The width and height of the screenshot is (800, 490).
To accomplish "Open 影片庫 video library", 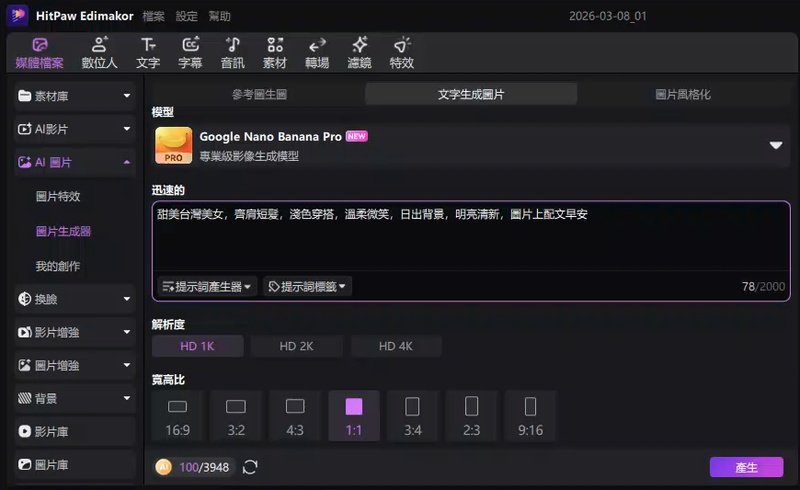I will pyautogui.click(x=75, y=431).
